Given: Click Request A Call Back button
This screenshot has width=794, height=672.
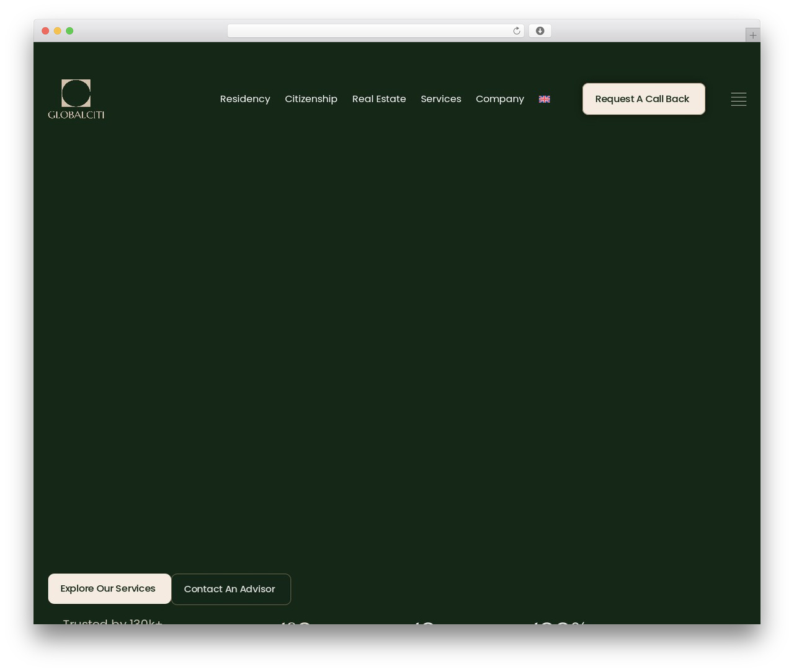Looking at the screenshot, I should 644,99.
